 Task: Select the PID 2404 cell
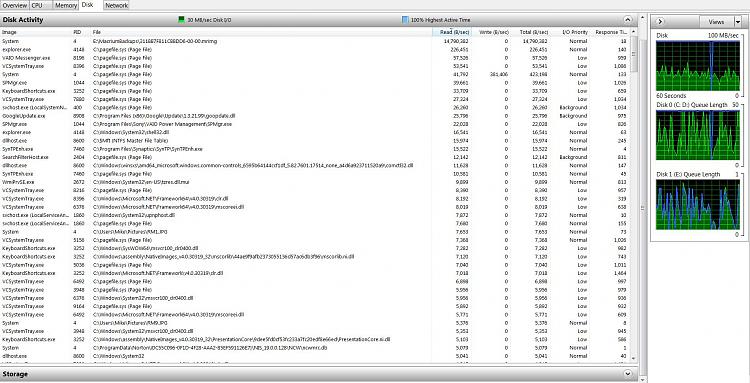(x=78, y=157)
